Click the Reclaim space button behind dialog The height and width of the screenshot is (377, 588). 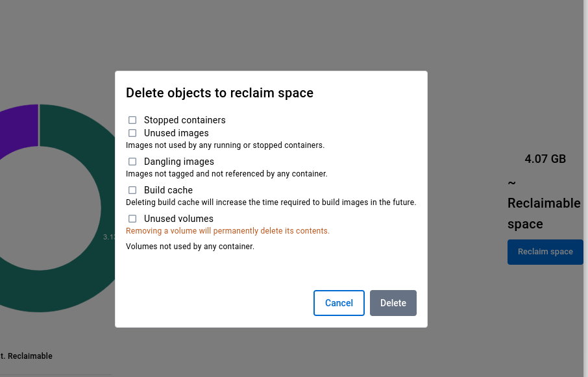[545, 252]
